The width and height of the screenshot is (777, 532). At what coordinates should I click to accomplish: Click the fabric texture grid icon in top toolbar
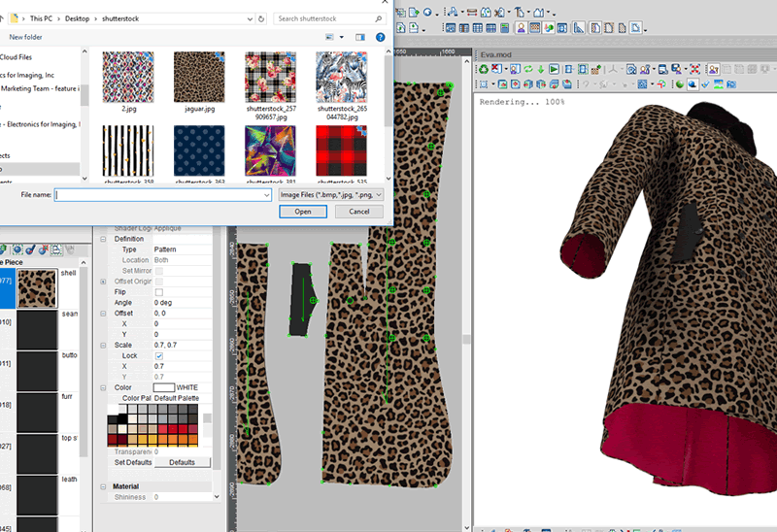(535, 28)
